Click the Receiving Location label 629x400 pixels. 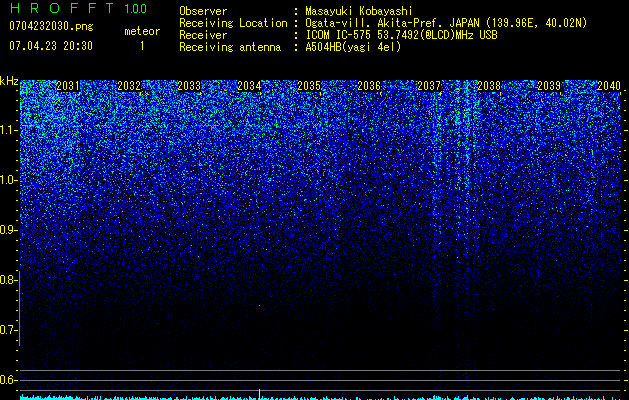click(233, 23)
